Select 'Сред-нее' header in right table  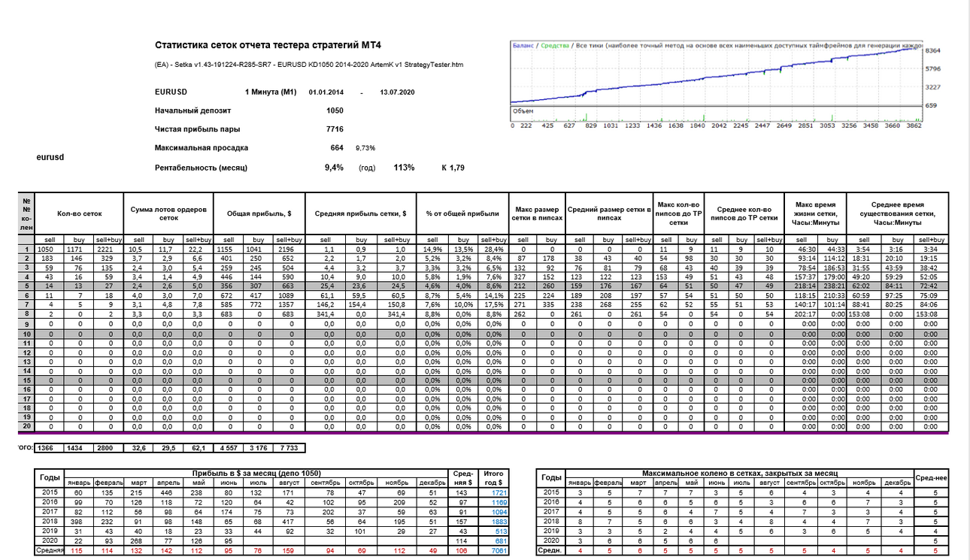coord(931,478)
